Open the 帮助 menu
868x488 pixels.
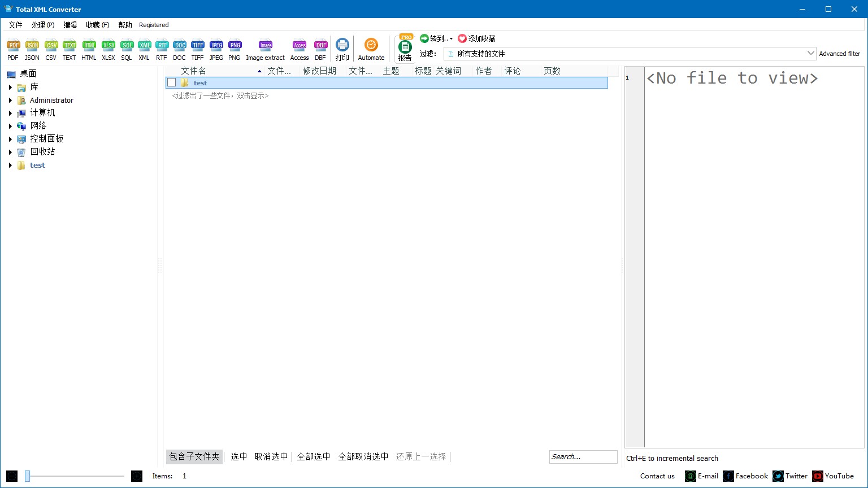pos(125,25)
